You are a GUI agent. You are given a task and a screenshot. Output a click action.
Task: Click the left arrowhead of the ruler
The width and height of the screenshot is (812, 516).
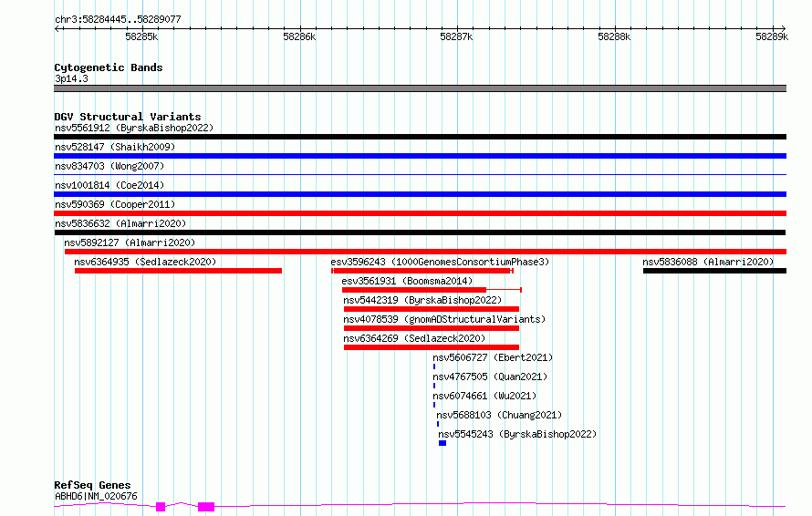[57, 28]
